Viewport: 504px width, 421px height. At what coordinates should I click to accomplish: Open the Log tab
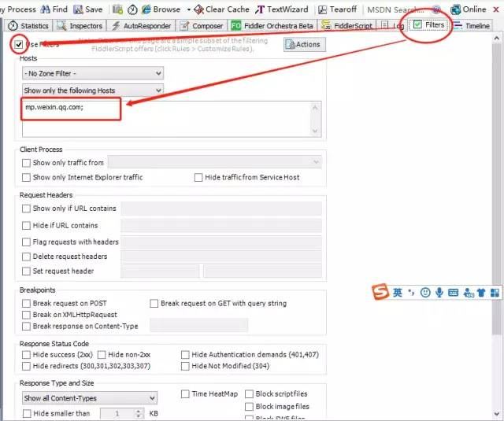tap(393, 26)
